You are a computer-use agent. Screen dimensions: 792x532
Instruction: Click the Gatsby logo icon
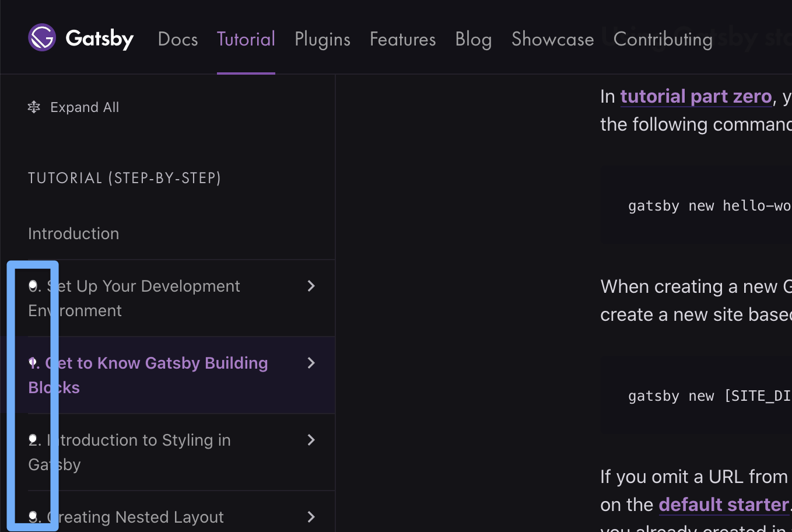[x=41, y=37]
